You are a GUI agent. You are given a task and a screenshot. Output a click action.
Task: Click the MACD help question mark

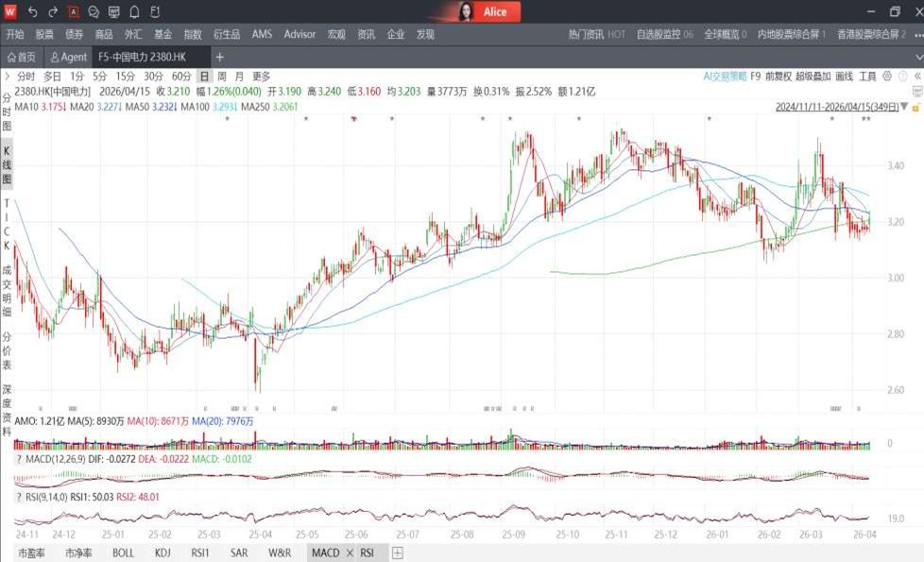tap(19, 458)
